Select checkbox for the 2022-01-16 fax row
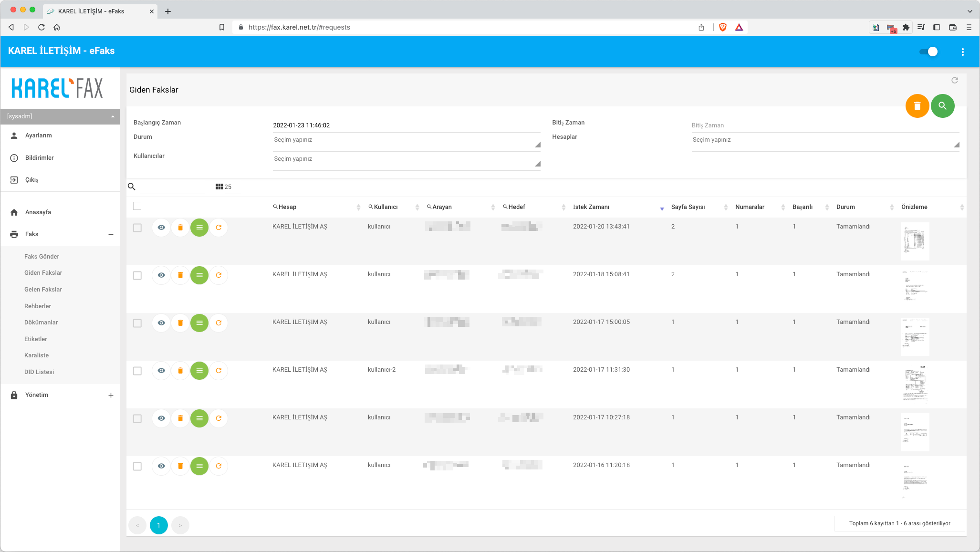 click(x=137, y=466)
